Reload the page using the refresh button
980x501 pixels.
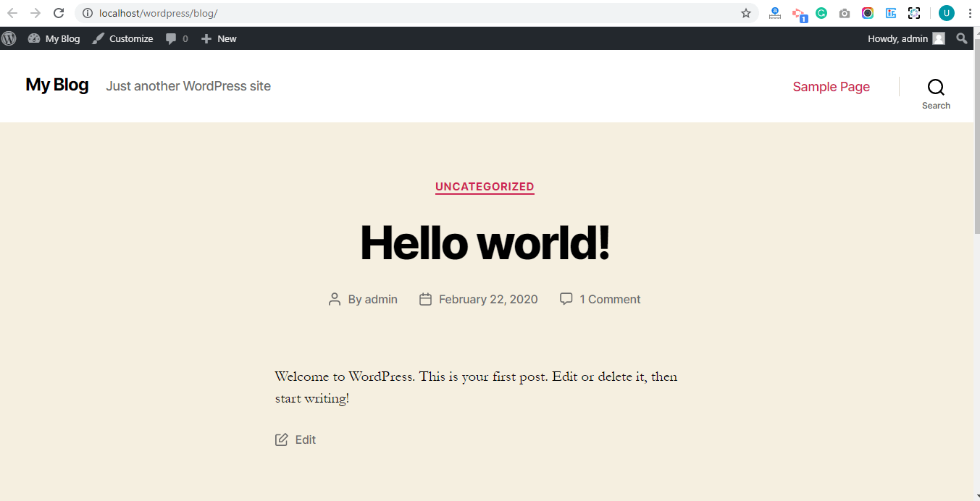[x=59, y=13]
